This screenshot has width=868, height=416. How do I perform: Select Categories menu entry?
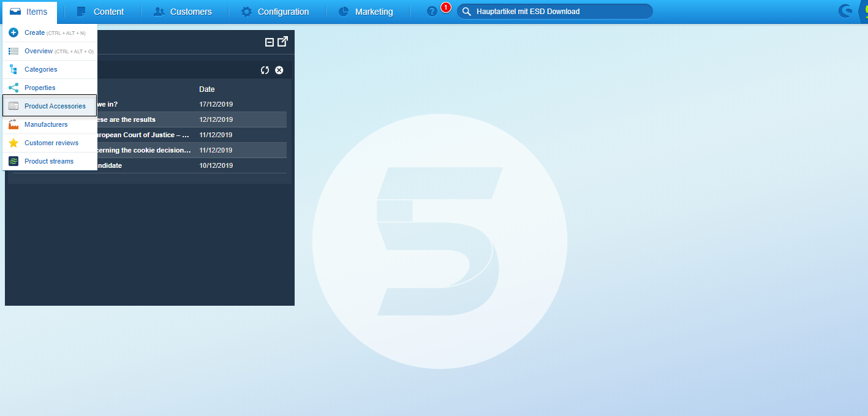50,69
